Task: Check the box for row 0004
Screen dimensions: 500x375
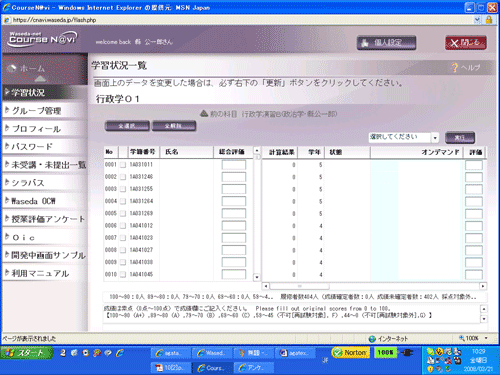Action: coord(123,201)
